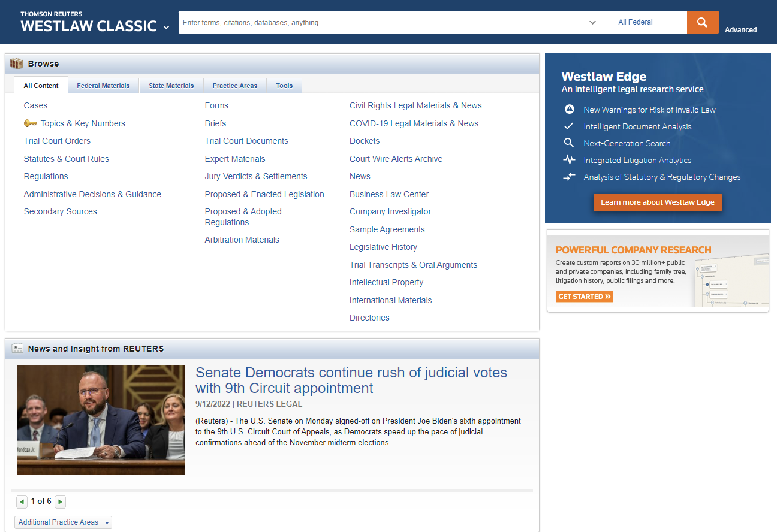Click the Browse panel books icon
Viewport: 777px width, 532px height.
17,64
